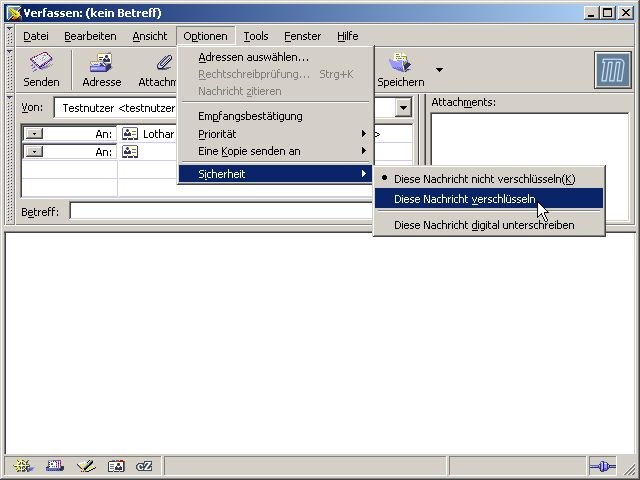Screen dimensions: 640x480
Task: Click the Speichern toolbar icon
Action: pyautogui.click(x=400, y=70)
